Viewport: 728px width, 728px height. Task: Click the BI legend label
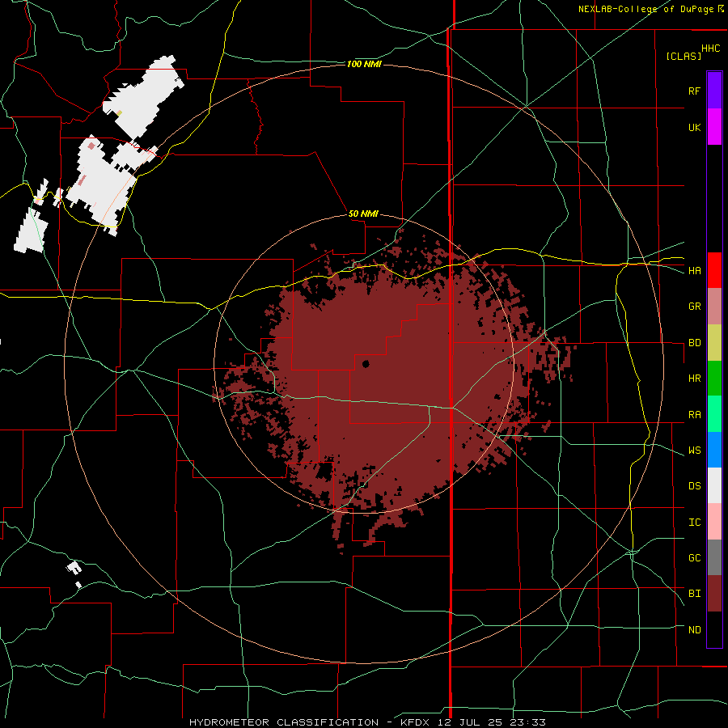point(694,594)
